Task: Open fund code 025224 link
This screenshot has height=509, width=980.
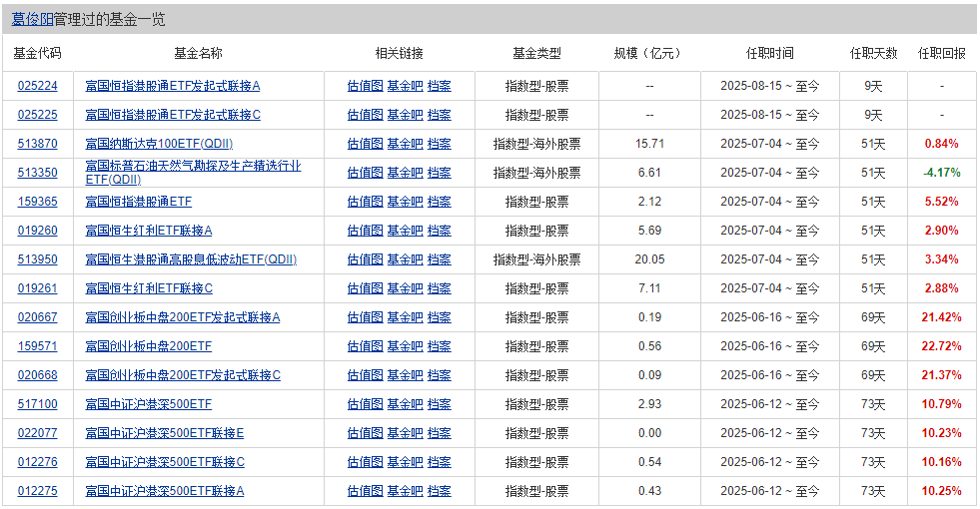Action: [x=38, y=86]
